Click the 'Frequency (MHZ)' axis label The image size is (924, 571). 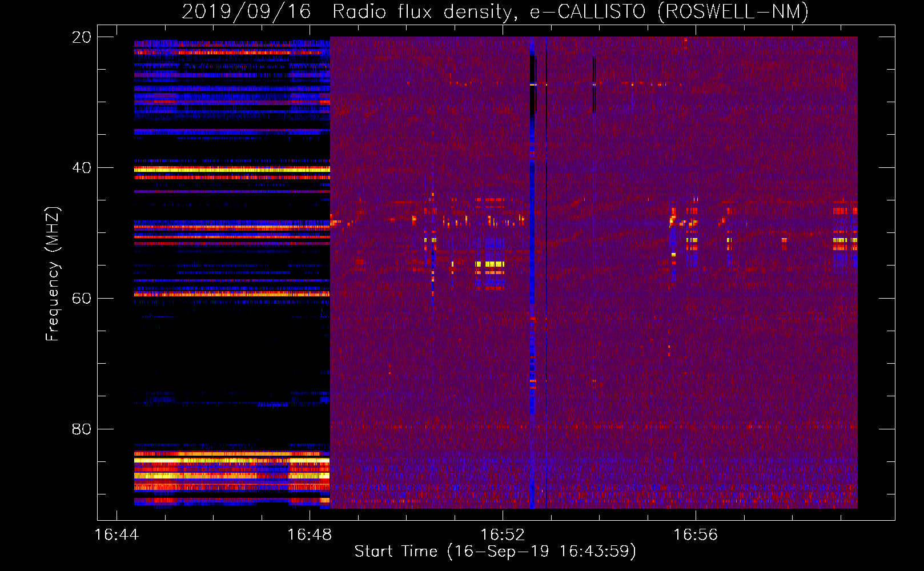(x=53, y=274)
